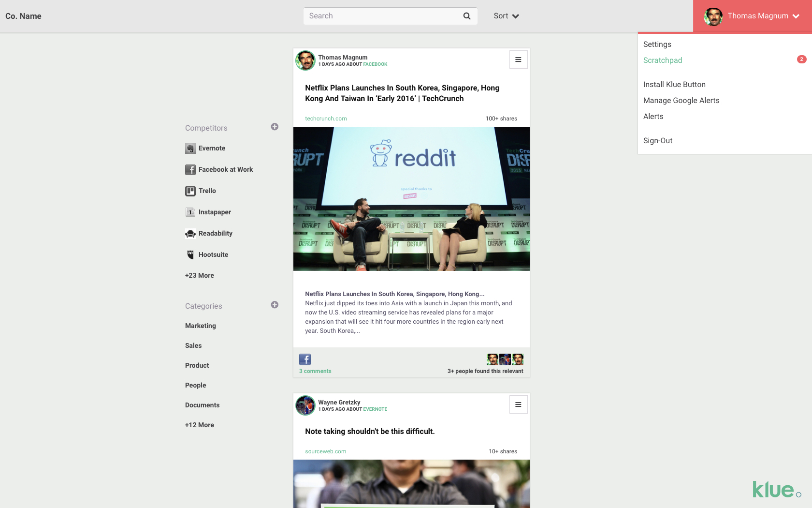This screenshot has height=508, width=812.
Task: Click Wayne Gretzky's avatar on his post
Action: (305, 405)
